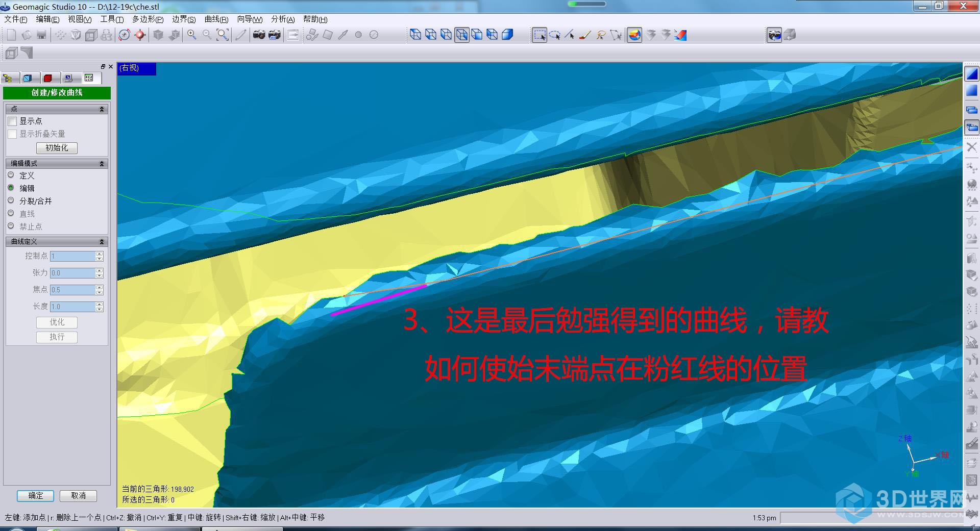The height and width of the screenshot is (531, 980).
Task: Click the 焦点 value field
Action: (72, 290)
